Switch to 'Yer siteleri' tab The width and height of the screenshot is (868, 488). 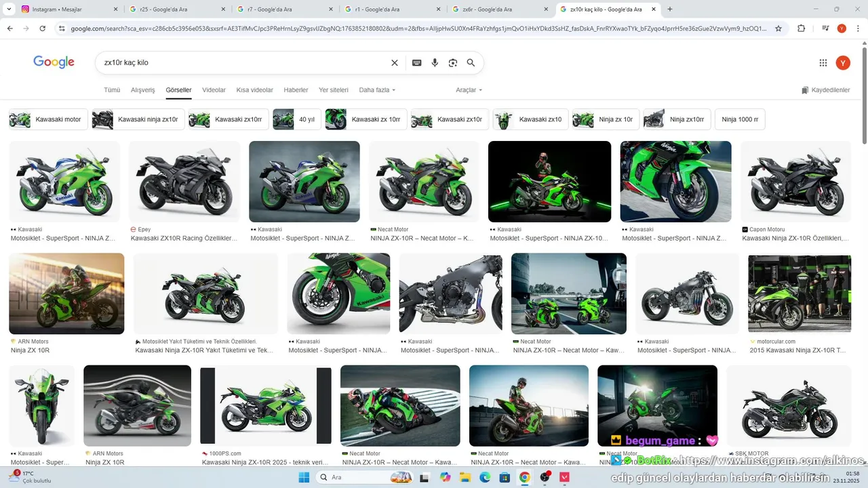point(334,90)
